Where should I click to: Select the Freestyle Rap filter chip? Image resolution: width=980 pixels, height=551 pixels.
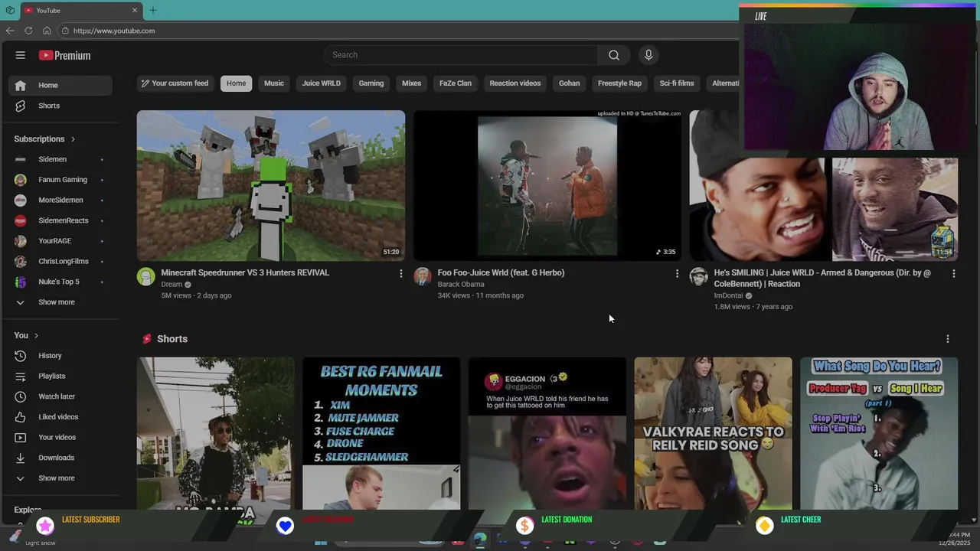tap(619, 83)
